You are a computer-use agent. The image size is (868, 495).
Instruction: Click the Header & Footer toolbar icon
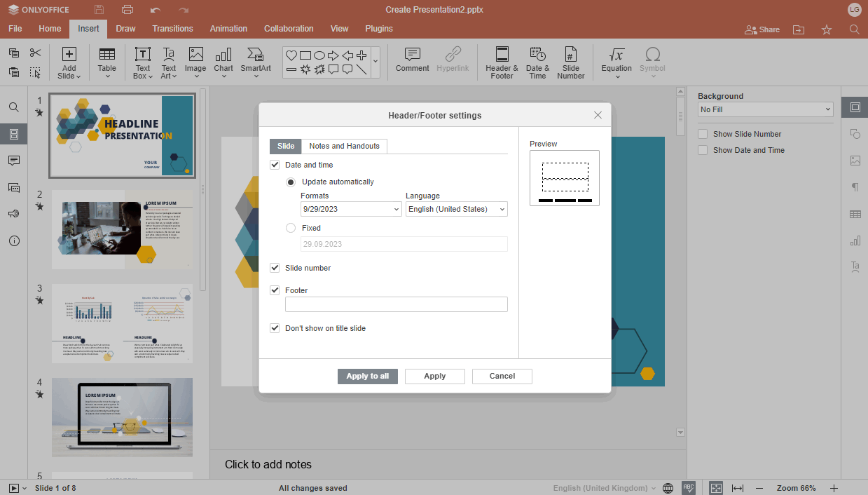click(x=502, y=62)
